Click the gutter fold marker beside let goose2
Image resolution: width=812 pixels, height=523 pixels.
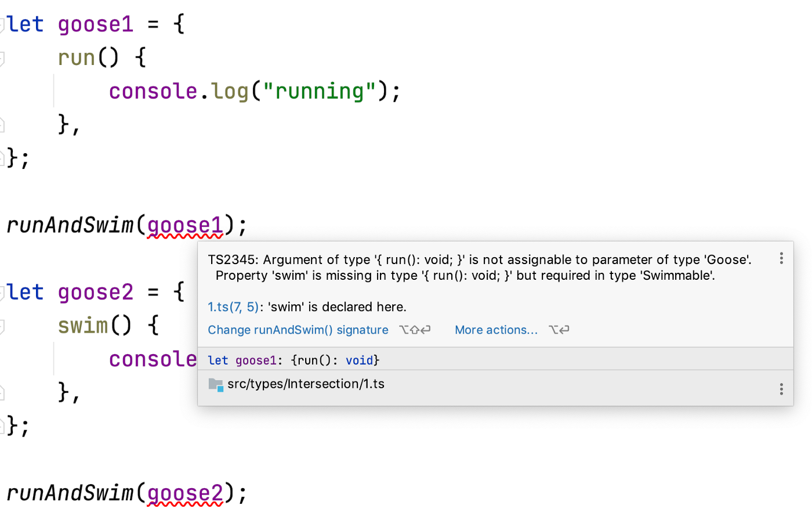[x=3, y=292]
